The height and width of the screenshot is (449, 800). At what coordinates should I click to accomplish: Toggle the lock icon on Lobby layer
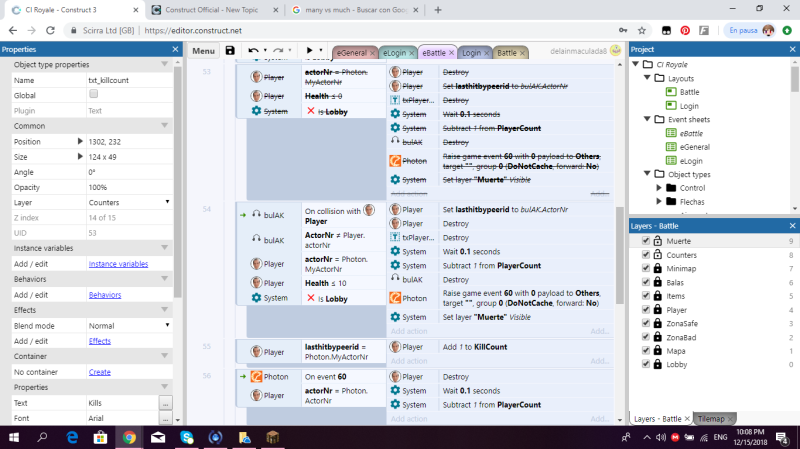(658, 364)
